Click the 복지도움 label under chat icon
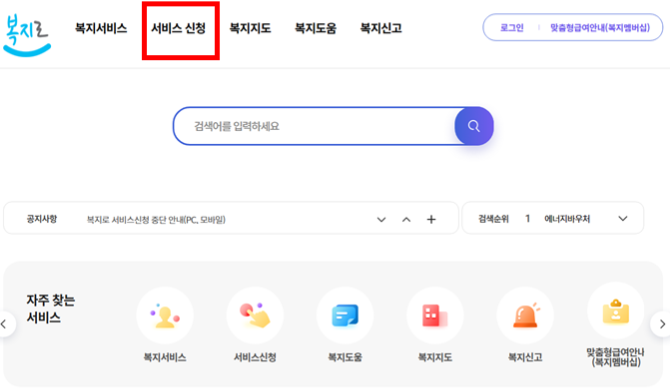Image resolution: width=670 pixels, height=392 pixels. (345, 357)
